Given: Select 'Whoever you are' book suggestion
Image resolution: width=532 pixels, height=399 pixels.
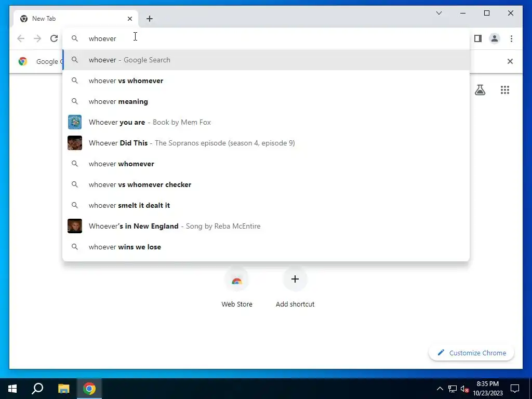Looking at the screenshot, I should (267, 122).
